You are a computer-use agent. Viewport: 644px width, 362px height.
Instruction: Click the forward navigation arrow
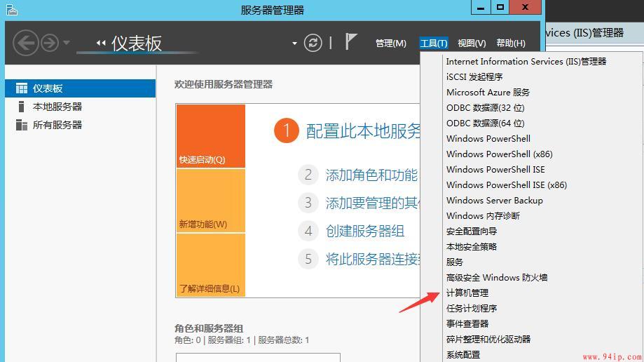click(x=50, y=43)
